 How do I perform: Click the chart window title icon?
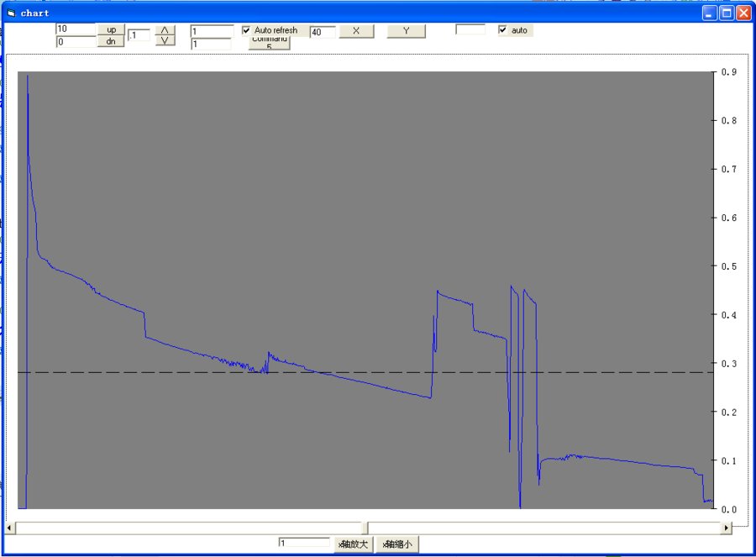pos(12,13)
